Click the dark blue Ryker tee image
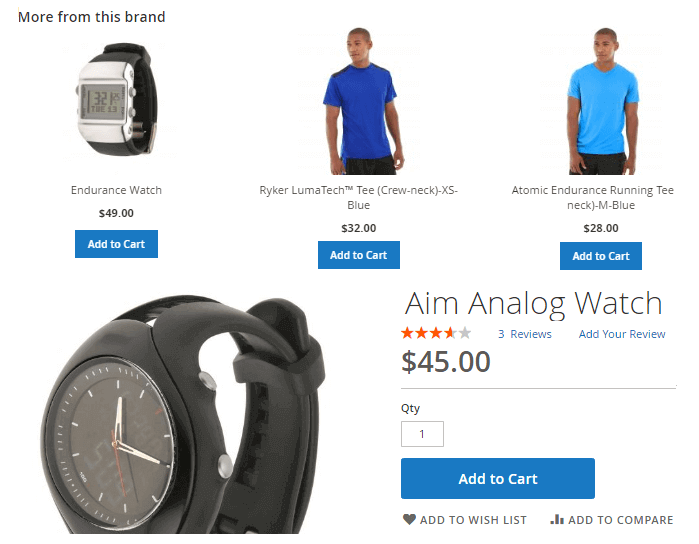 359,101
